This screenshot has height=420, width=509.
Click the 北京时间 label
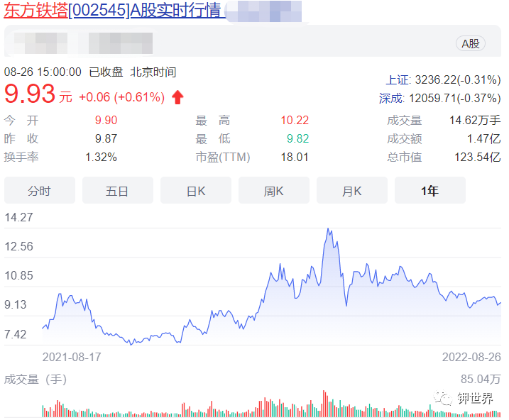153,72
